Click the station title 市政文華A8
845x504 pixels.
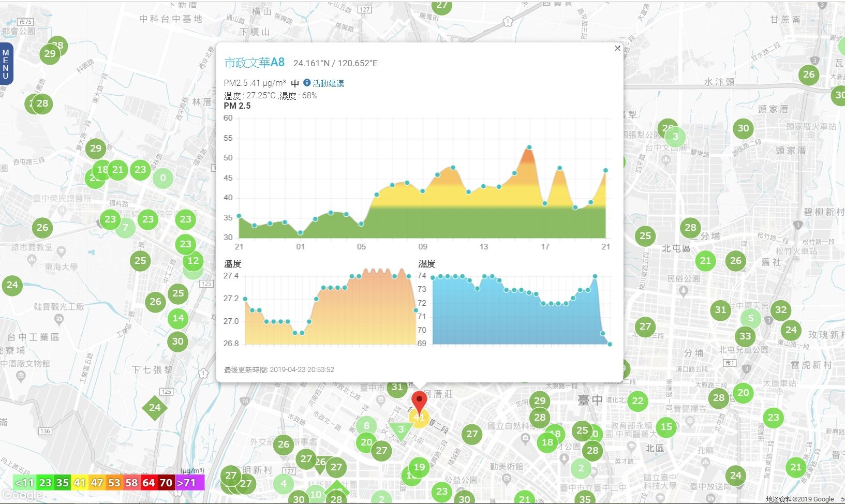[x=254, y=63]
